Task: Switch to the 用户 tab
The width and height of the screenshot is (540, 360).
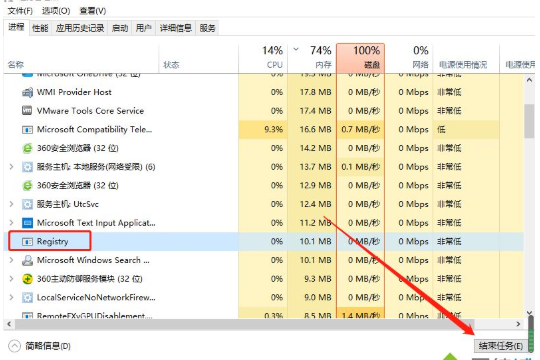Action: click(144, 28)
